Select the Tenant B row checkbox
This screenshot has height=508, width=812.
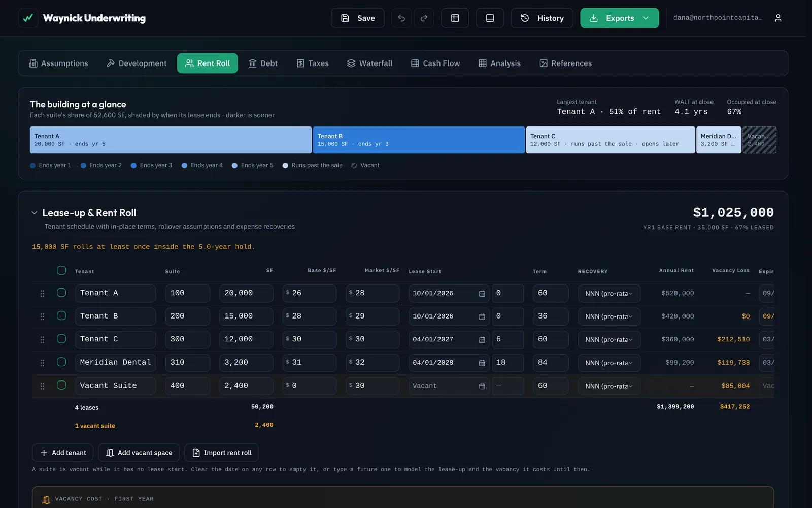[x=61, y=316]
